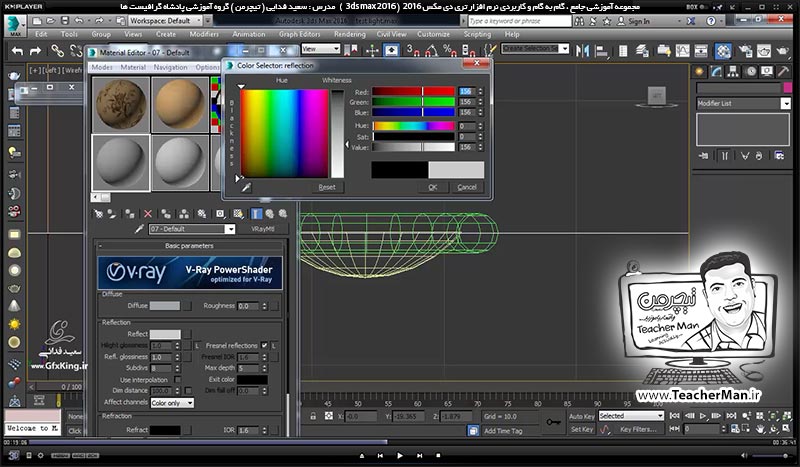This screenshot has height=467, width=800.
Task: Toggle the Auto Key button
Action: coord(581,416)
